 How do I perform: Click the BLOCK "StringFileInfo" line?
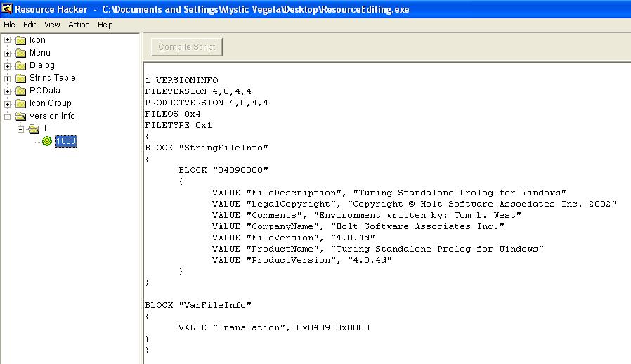[207, 148]
